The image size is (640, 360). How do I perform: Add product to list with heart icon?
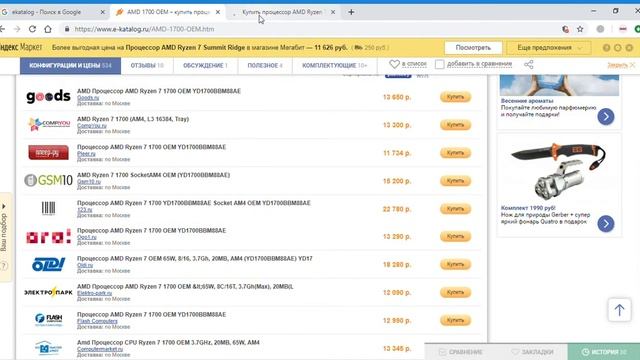point(394,64)
